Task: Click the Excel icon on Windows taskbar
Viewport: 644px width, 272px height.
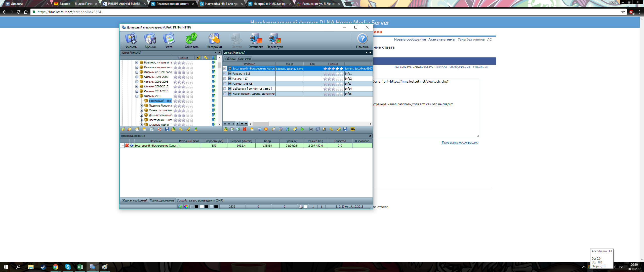Action: click(x=80, y=267)
